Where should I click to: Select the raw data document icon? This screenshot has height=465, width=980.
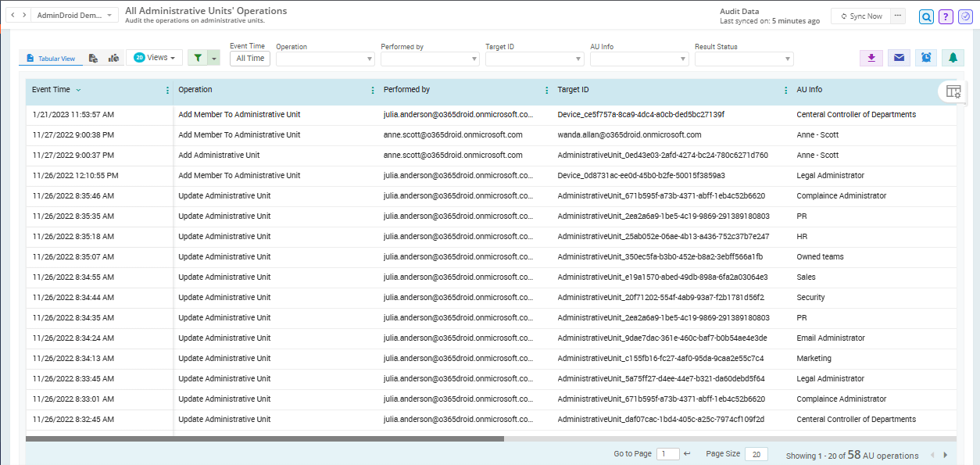[92, 58]
